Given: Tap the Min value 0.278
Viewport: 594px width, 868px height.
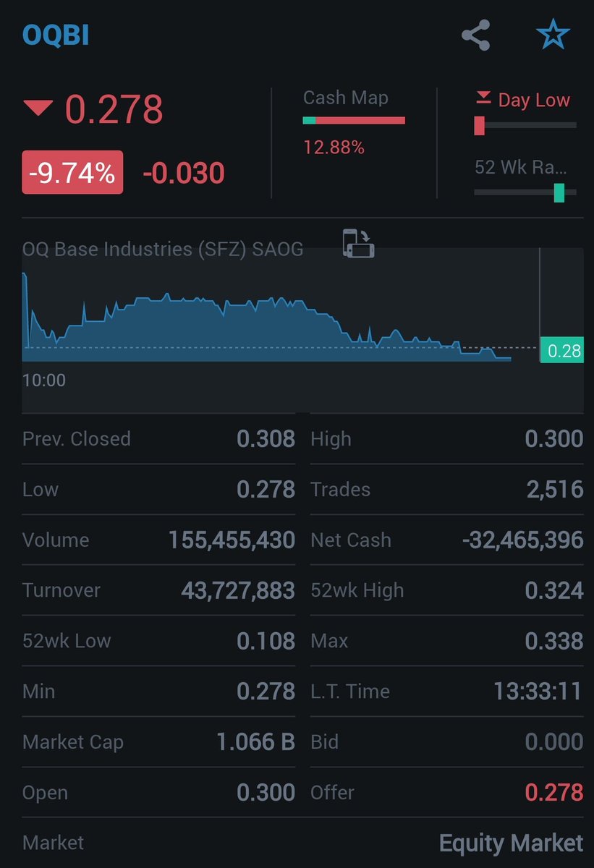Looking at the screenshot, I should (x=266, y=692).
